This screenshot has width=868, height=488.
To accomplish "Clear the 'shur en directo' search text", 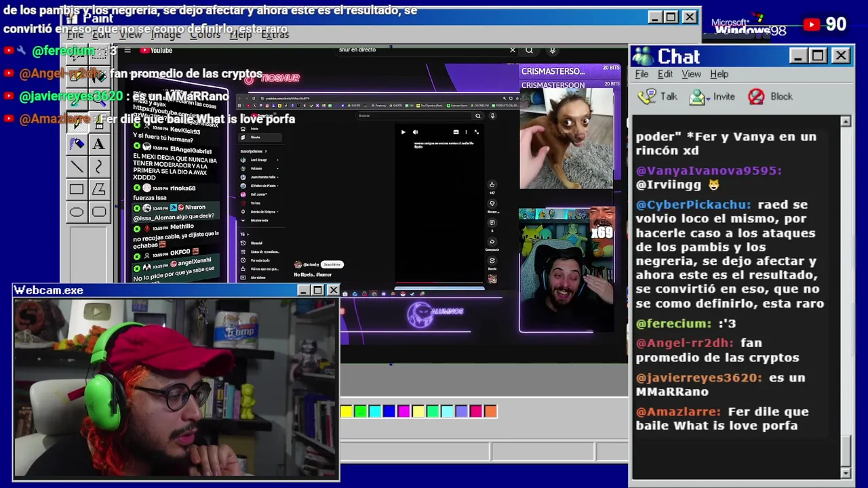I will [513, 50].
